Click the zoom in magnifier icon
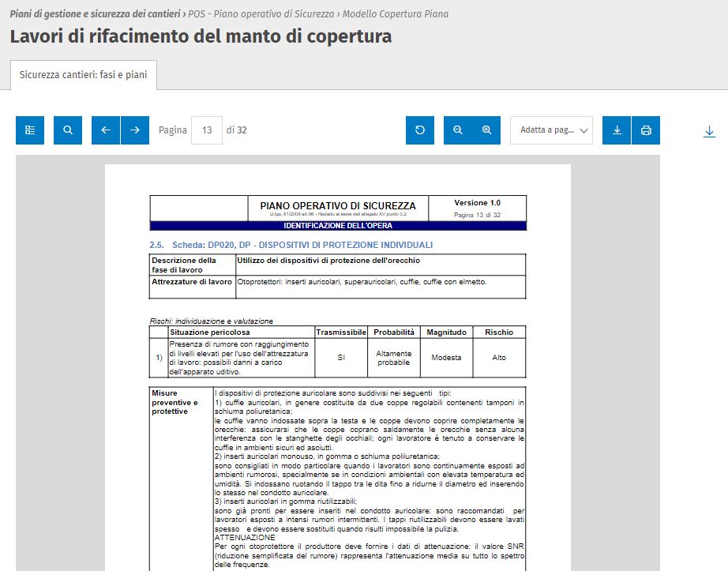The image size is (728, 571). [487, 130]
